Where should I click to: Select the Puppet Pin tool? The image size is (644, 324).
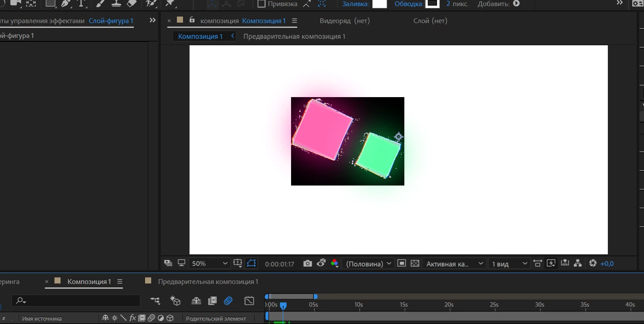170,3
